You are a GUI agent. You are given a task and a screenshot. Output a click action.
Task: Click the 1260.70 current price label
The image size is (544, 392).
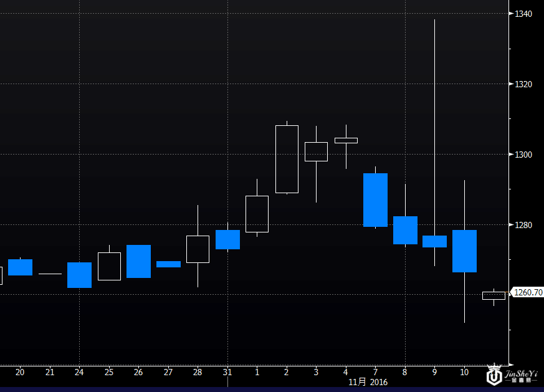click(527, 292)
